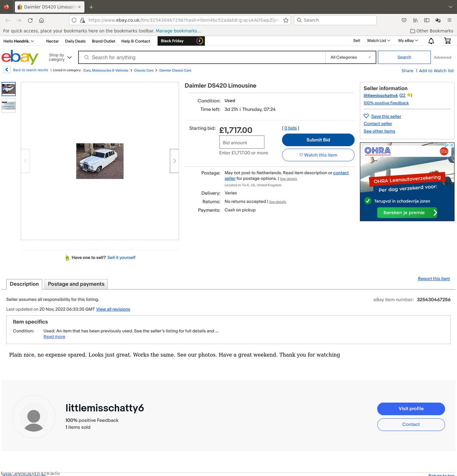Click Watch this item button
The width and height of the screenshot is (457, 476).
pyautogui.click(x=318, y=155)
